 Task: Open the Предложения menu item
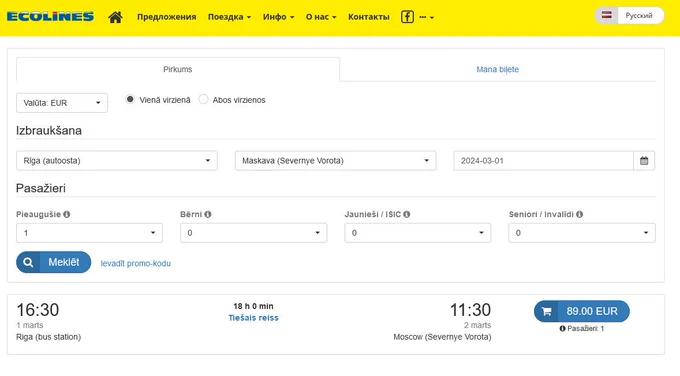click(167, 17)
